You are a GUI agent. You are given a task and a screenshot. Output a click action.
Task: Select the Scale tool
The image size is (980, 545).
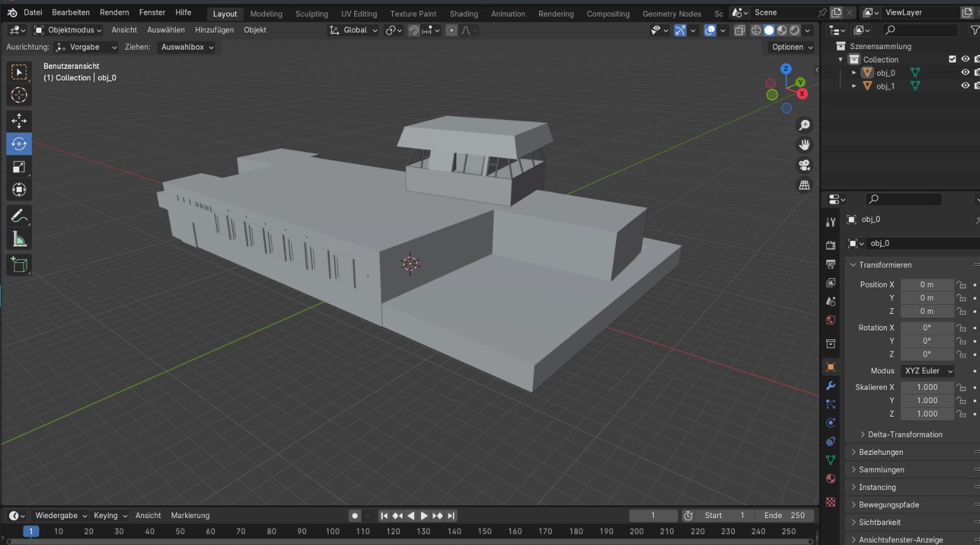click(x=19, y=167)
